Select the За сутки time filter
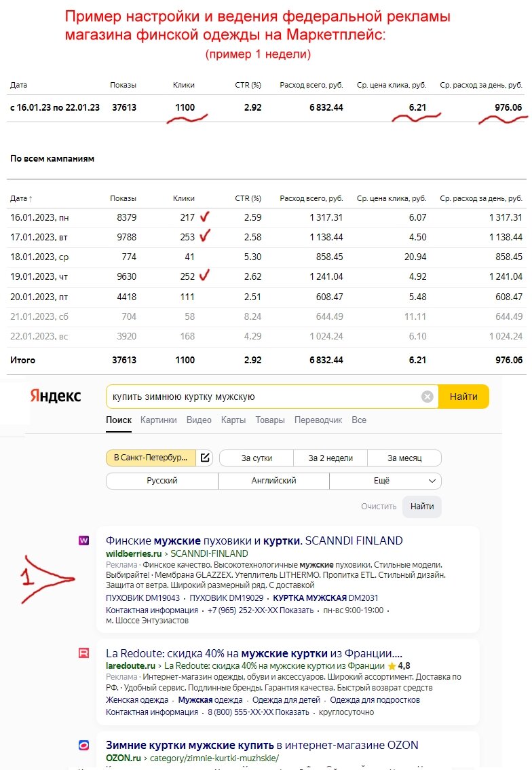Viewport: 532px width, 770px height. point(256,458)
